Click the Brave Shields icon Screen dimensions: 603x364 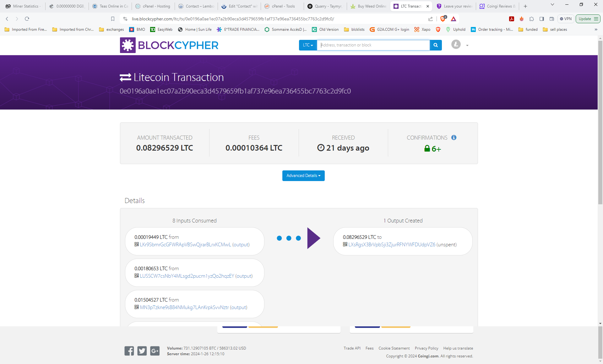443,19
